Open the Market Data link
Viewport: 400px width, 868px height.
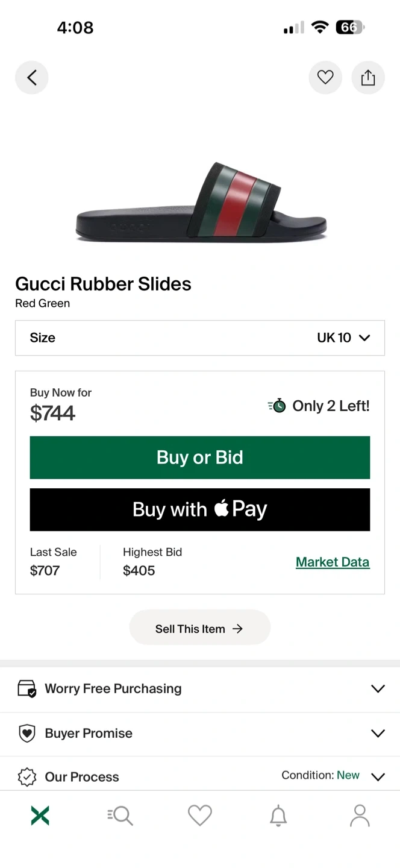333,562
